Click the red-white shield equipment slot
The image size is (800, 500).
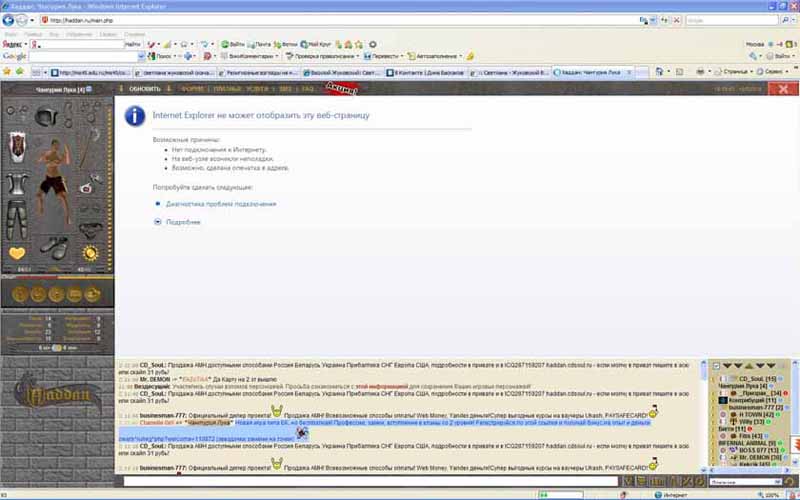pyautogui.click(x=17, y=147)
